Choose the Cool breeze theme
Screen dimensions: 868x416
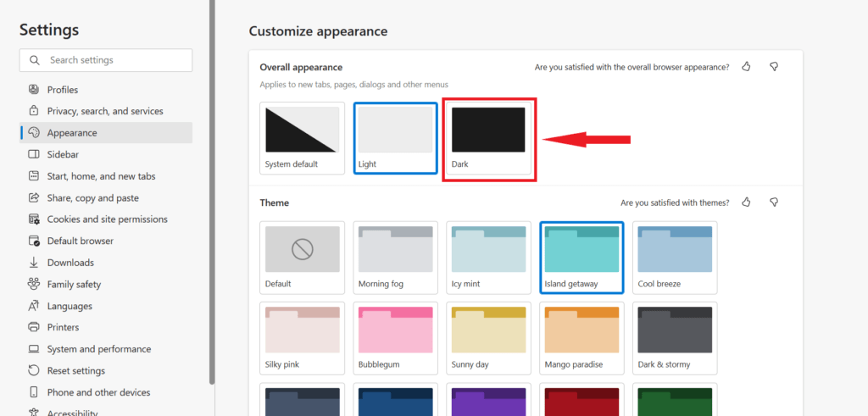675,258
